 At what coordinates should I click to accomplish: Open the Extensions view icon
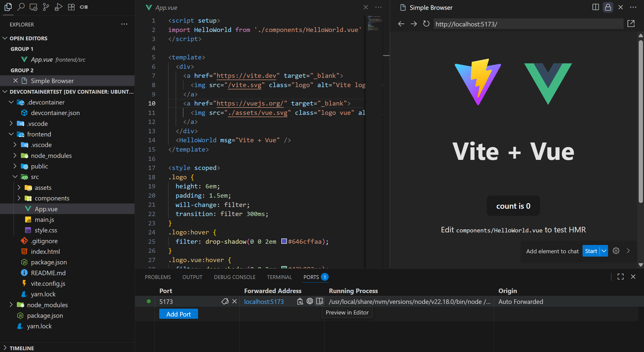pyautogui.click(x=71, y=7)
